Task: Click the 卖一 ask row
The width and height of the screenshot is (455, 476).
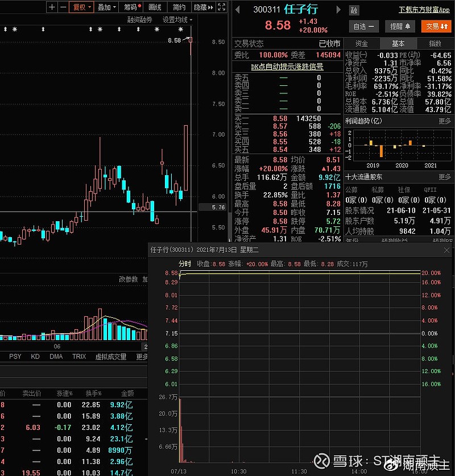Action: 287,109
